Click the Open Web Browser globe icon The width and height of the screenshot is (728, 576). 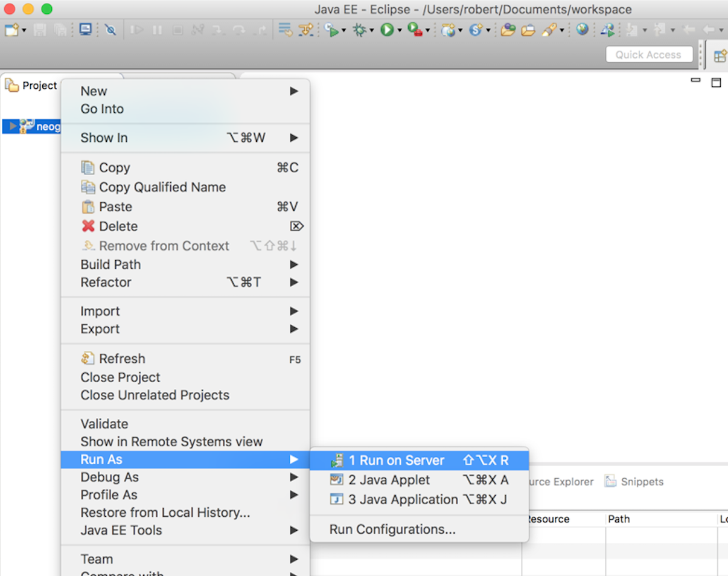(x=582, y=30)
